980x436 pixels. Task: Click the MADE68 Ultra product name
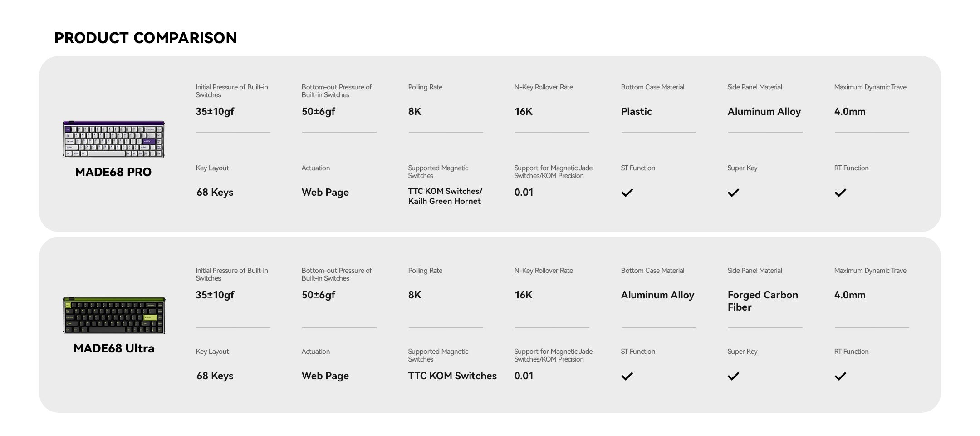tap(114, 348)
